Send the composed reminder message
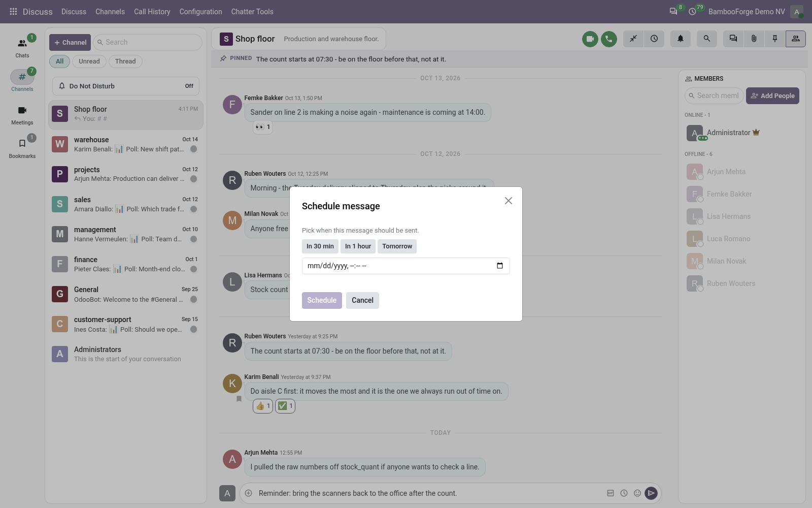 tap(651, 493)
